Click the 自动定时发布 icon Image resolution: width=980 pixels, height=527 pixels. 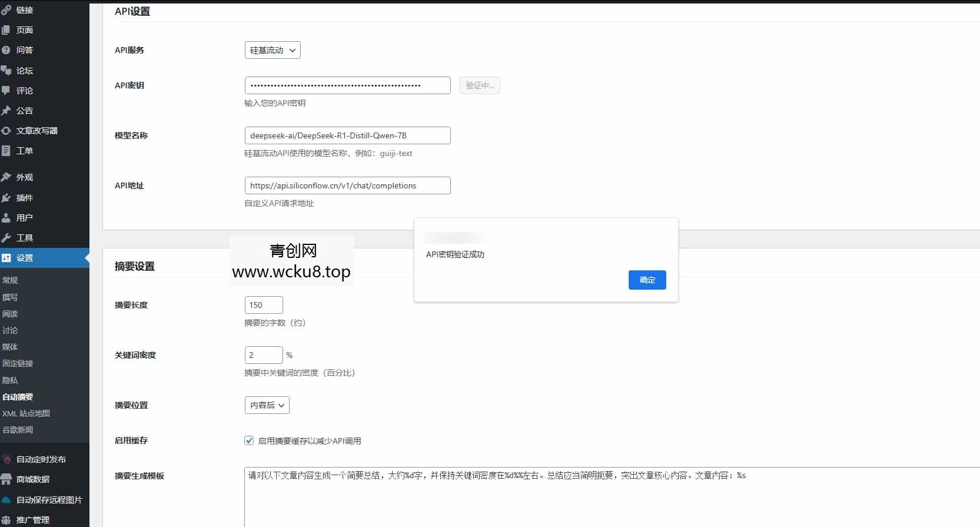pos(6,459)
